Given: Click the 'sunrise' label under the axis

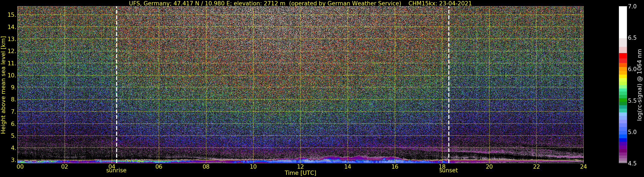Looking at the screenshot, I should click(x=116, y=171).
